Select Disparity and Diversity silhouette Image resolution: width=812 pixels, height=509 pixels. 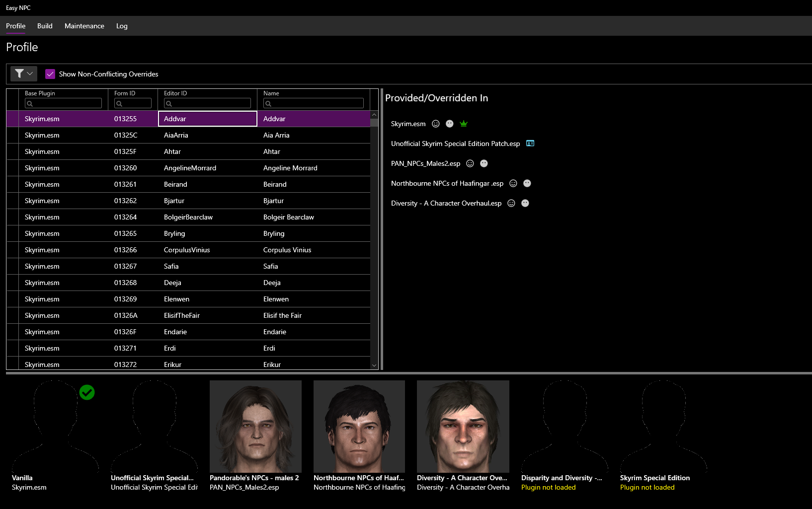tap(565, 426)
